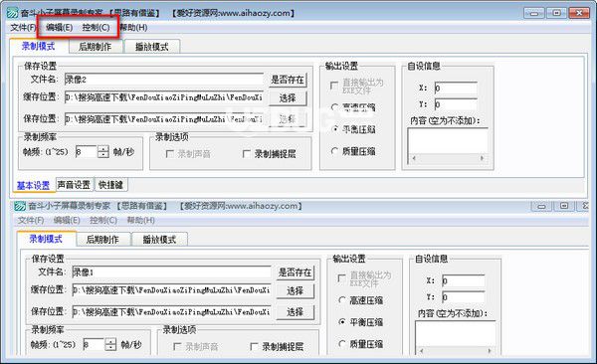The image size is (597, 364).
Task: Maximize the 录像2 window
Action: coord(556,13)
